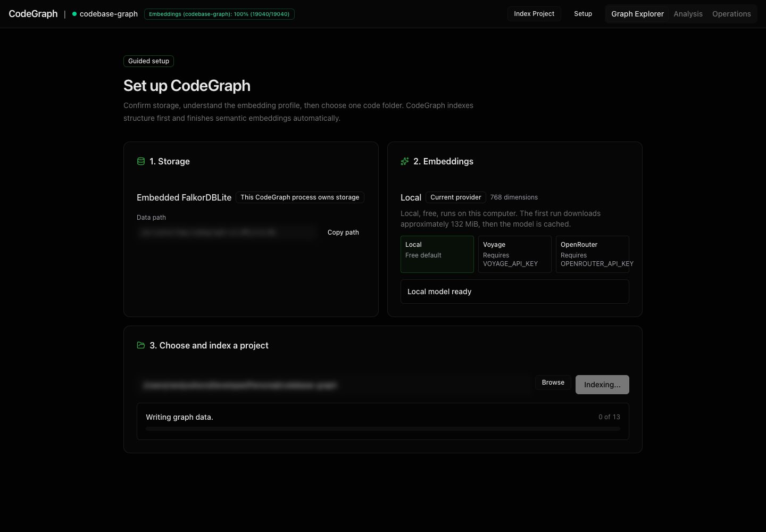Image resolution: width=766 pixels, height=532 pixels.
Task: Switch to the Operations tab
Action: pyautogui.click(x=731, y=14)
